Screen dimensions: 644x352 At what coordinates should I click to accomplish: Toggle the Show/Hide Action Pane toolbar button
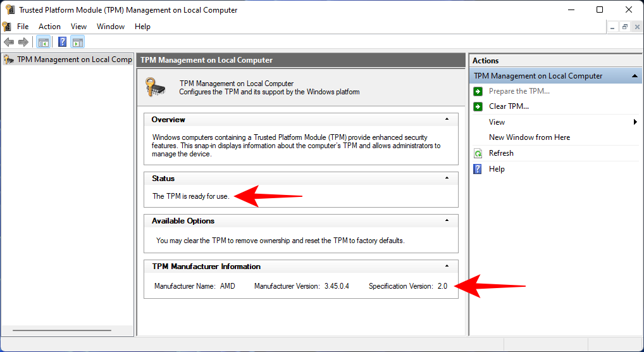point(77,42)
